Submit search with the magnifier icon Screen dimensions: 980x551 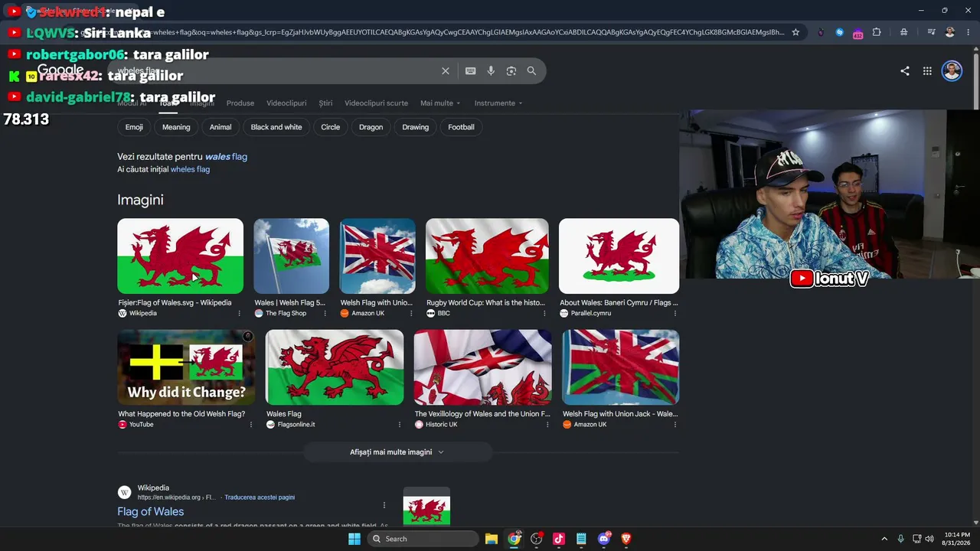(x=531, y=71)
